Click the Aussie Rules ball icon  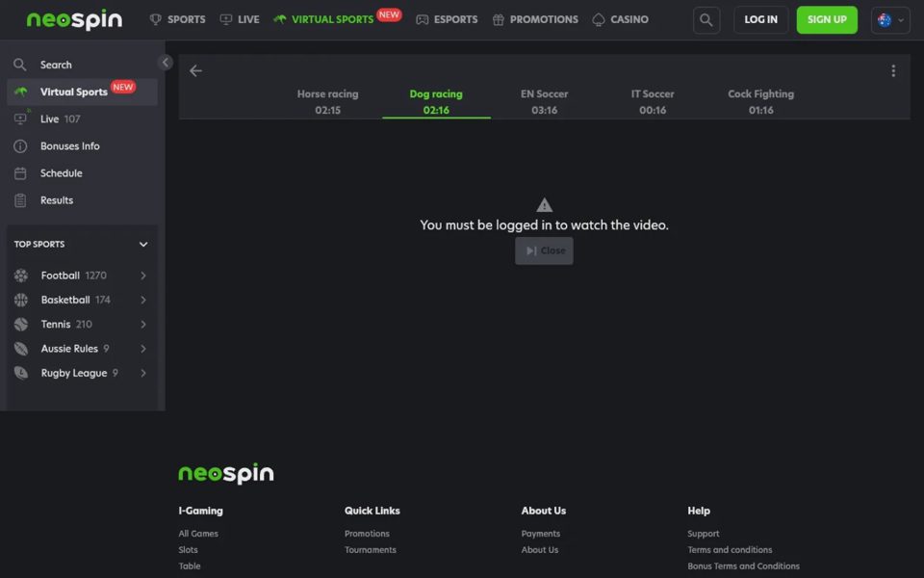click(21, 349)
